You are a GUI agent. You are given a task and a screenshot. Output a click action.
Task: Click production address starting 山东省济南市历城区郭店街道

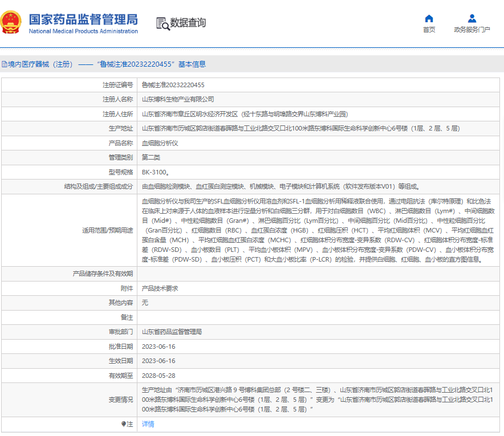pyautogui.click(x=301, y=128)
